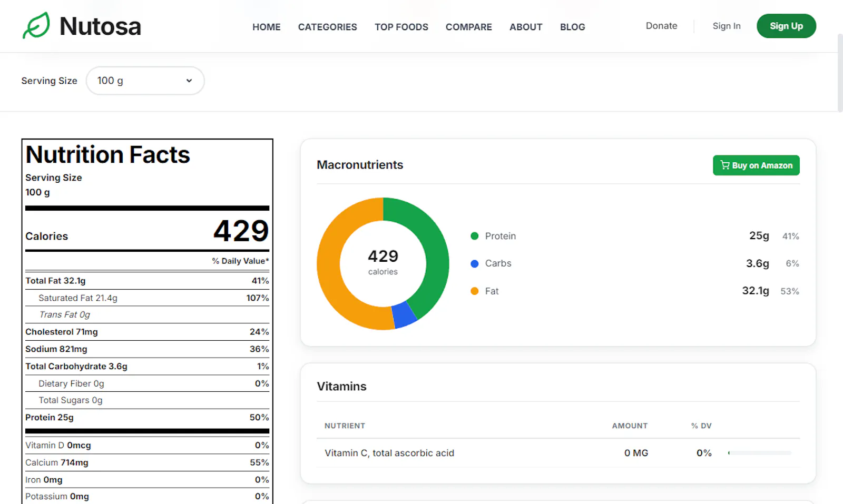843x504 pixels.
Task: Click the Vitamin C % DV progress bar
Action: [x=759, y=453]
